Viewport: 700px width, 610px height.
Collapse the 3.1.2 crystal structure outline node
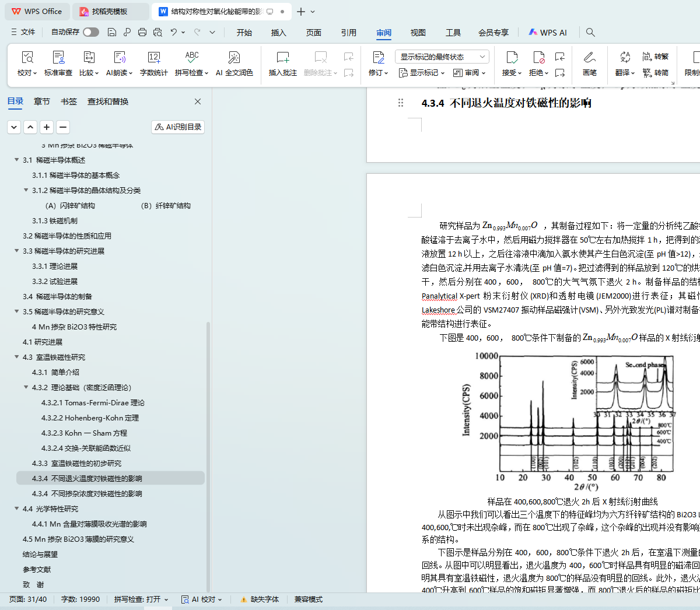tap(26, 190)
